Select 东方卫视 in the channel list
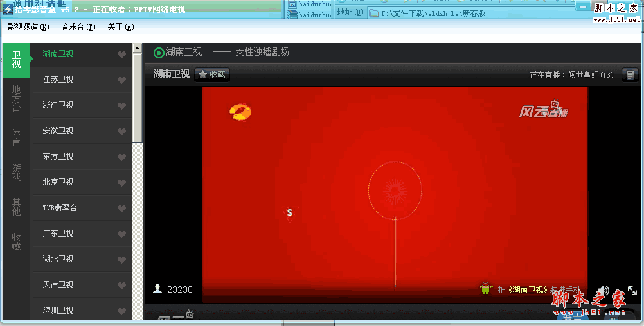Screen dimensions: 644x326 (x=82, y=157)
